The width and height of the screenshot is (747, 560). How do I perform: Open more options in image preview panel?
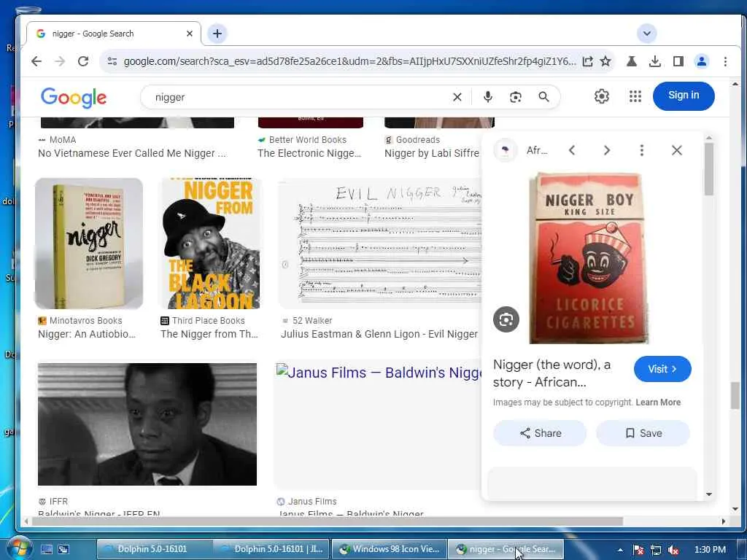642,150
